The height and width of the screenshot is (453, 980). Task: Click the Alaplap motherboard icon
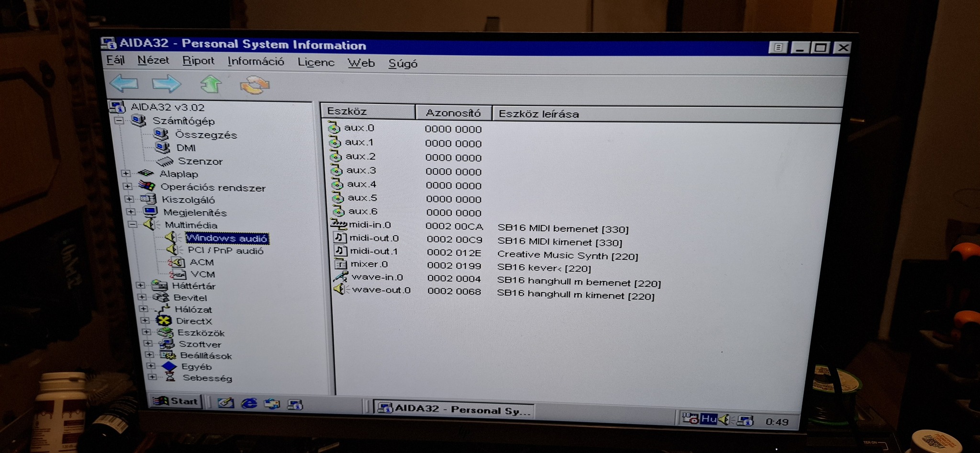click(145, 173)
